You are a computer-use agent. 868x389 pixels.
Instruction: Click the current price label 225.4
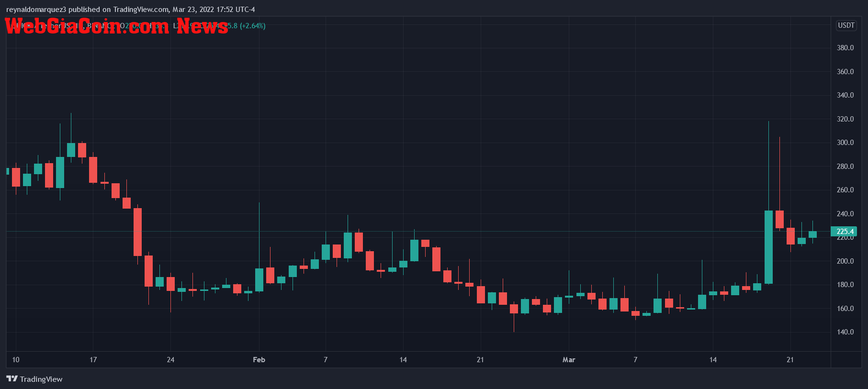(x=845, y=232)
